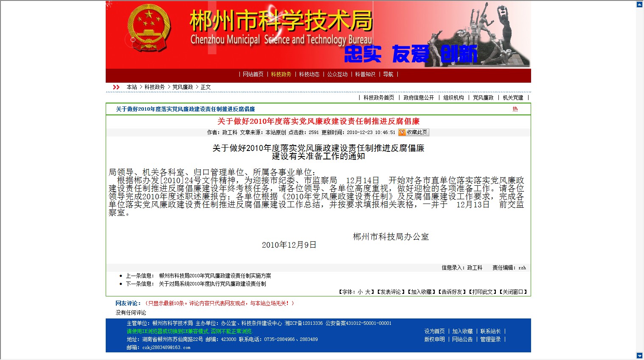Click 版权申明 in footer

(x=434, y=339)
